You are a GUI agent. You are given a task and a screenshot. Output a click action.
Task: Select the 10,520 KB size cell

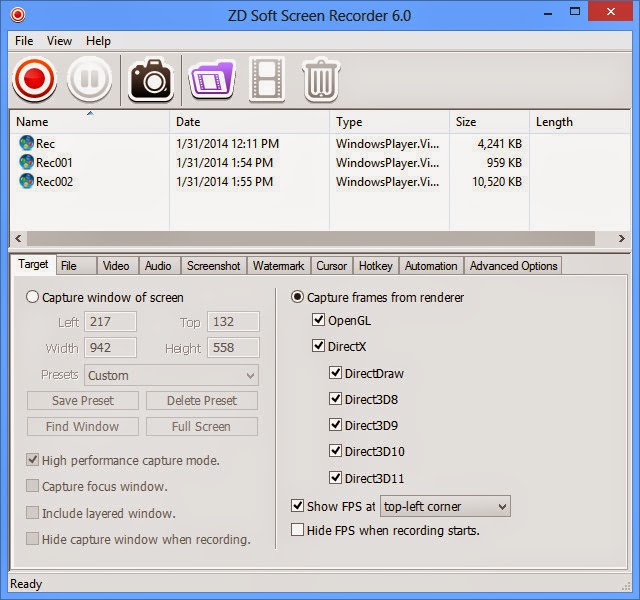497,182
